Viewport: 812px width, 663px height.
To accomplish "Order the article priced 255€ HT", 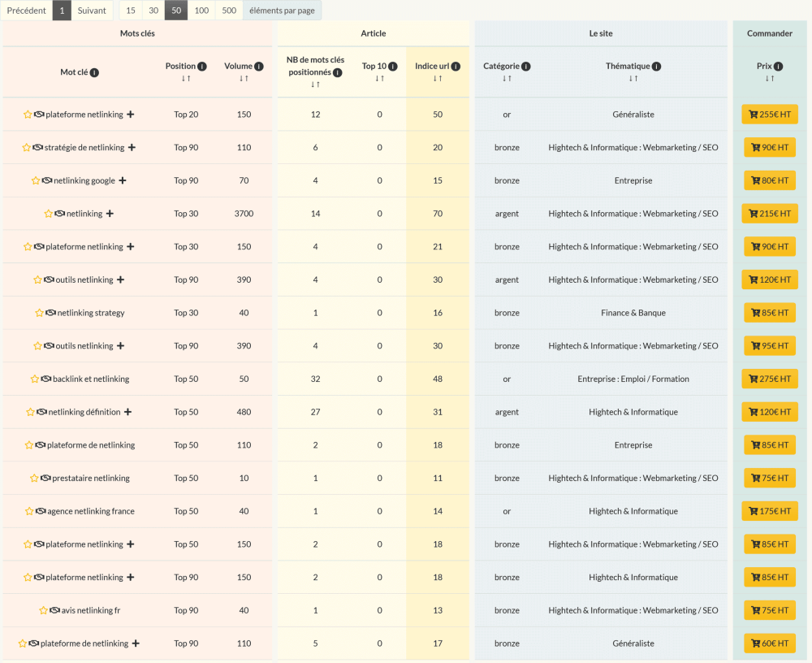I will [x=769, y=115].
